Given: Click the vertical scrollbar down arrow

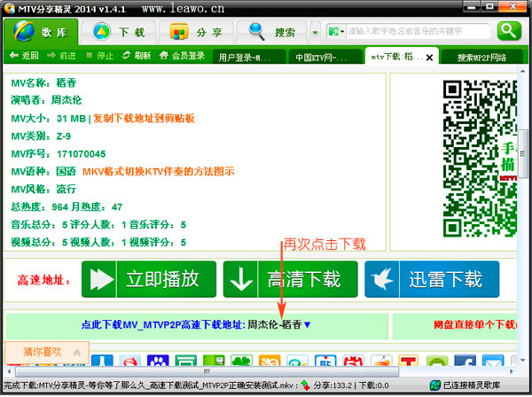Looking at the screenshot, I should [522, 360].
